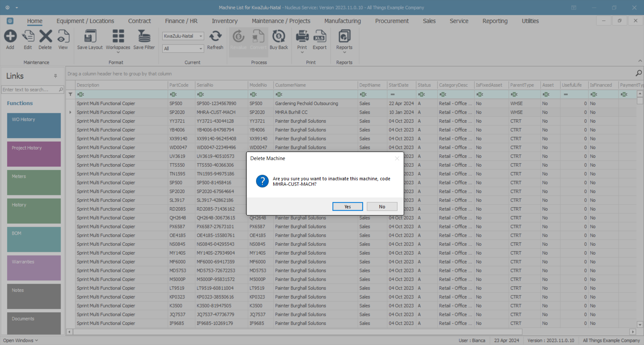Screen dimensions: 644x345
Task: Cancel the deletion with No
Action: [x=382, y=207]
